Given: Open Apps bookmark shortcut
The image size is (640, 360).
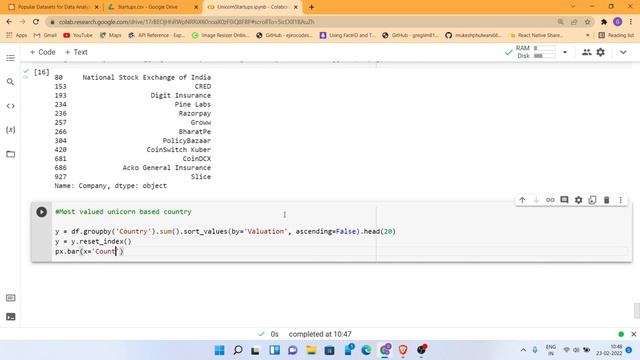Looking at the screenshot, I should pyautogui.click(x=17, y=36).
